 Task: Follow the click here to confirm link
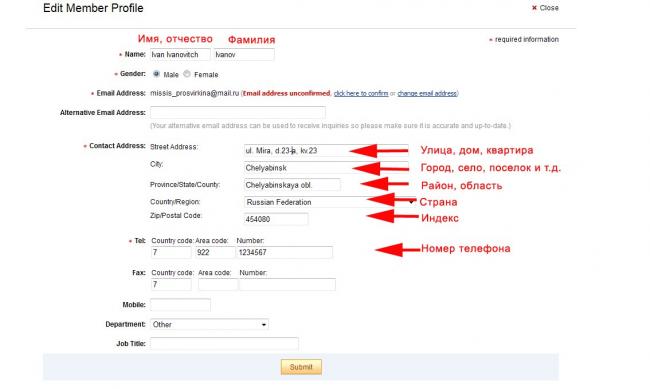[x=361, y=94]
